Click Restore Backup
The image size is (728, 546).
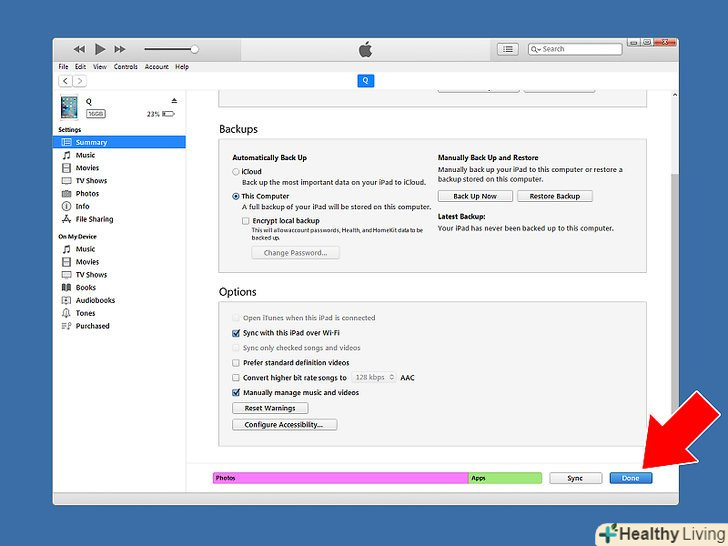coord(555,196)
